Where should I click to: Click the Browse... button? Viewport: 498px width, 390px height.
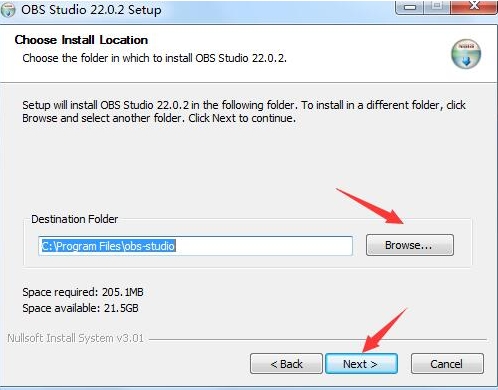pyautogui.click(x=410, y=245)
